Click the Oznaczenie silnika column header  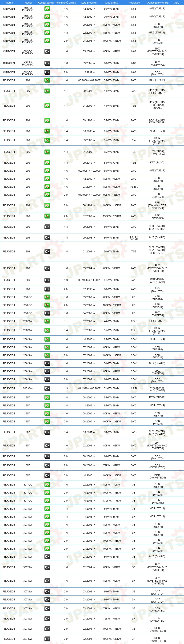[x=158, y=3]
